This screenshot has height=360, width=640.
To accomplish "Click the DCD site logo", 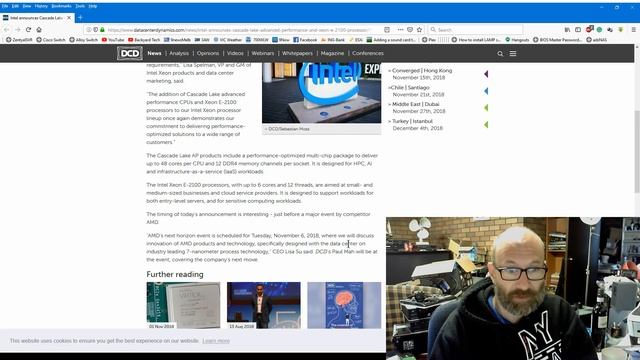I will pos(130,53).
